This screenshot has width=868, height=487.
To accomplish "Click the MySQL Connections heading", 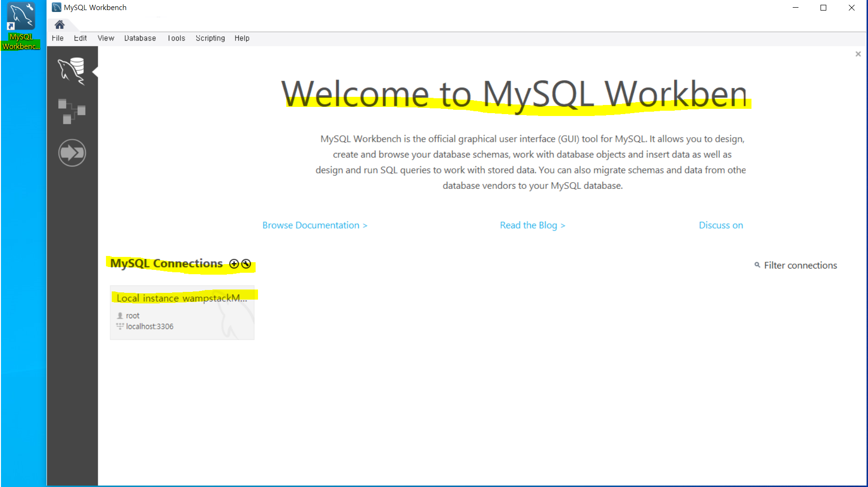I will coord(166,263).
